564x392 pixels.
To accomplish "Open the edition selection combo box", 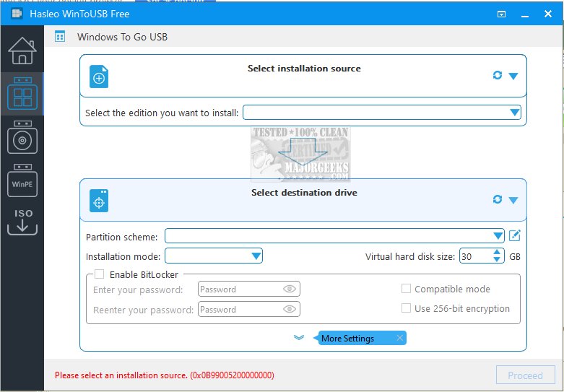I will pos(382,113).
